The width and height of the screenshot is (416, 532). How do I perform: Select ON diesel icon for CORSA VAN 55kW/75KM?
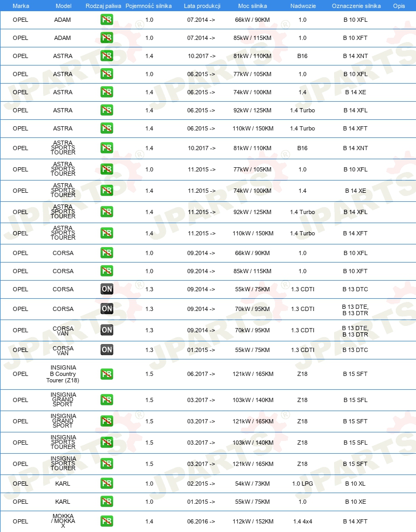coord(107,350)
